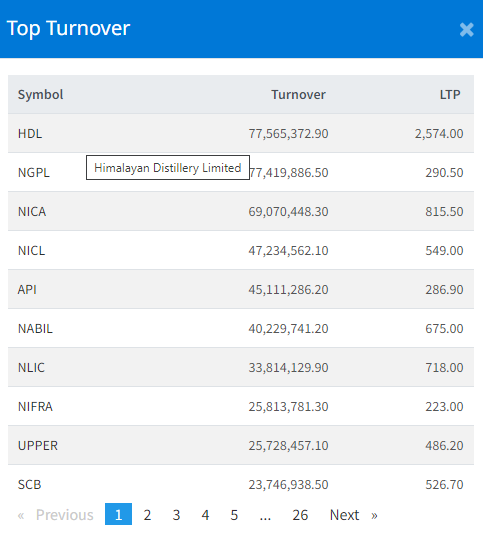
Task: Select UPPER turnover 25,728,457.10
Action: click(x=289, y=446)
